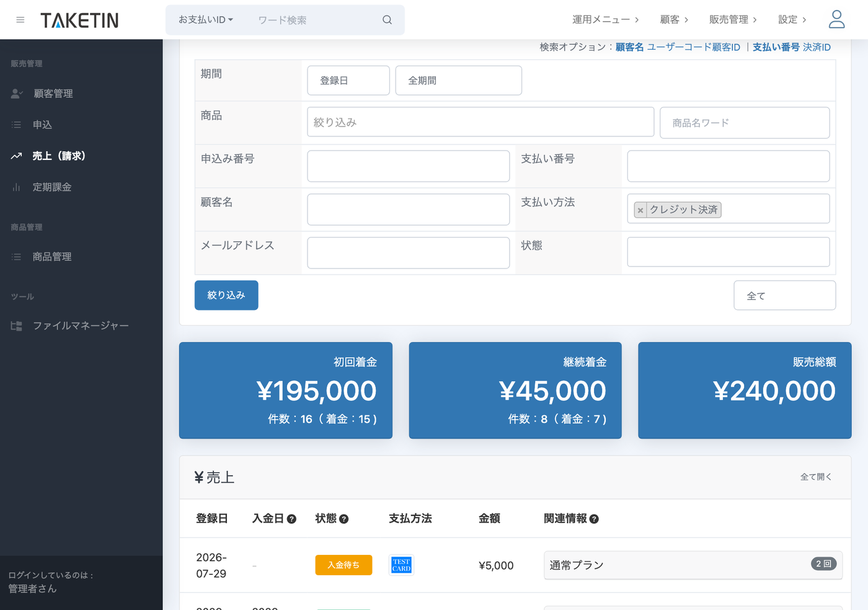This screenshot has width=868, height=610.
Task: Remove the クレジット決済 tag with x
Action: point(640,210)
